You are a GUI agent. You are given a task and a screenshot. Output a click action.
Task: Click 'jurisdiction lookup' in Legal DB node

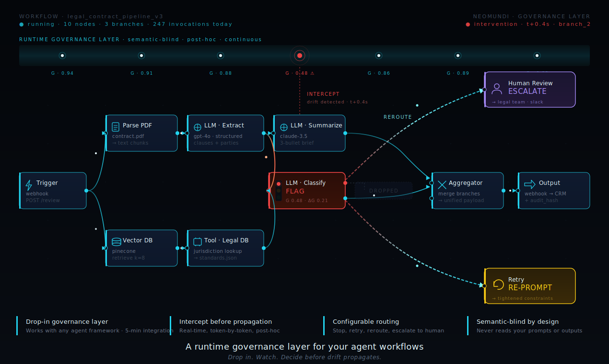click(x=218, y=251)
